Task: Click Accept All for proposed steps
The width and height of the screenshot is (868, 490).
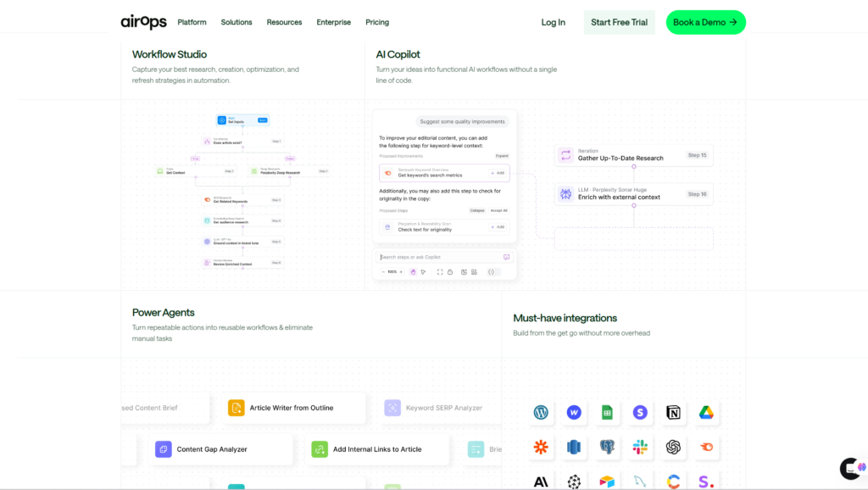Action: 498,210
